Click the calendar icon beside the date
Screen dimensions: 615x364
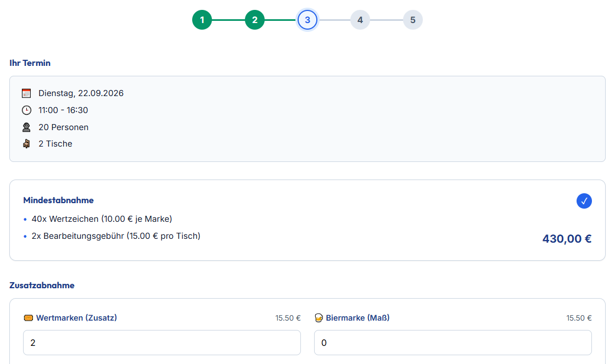26,93
